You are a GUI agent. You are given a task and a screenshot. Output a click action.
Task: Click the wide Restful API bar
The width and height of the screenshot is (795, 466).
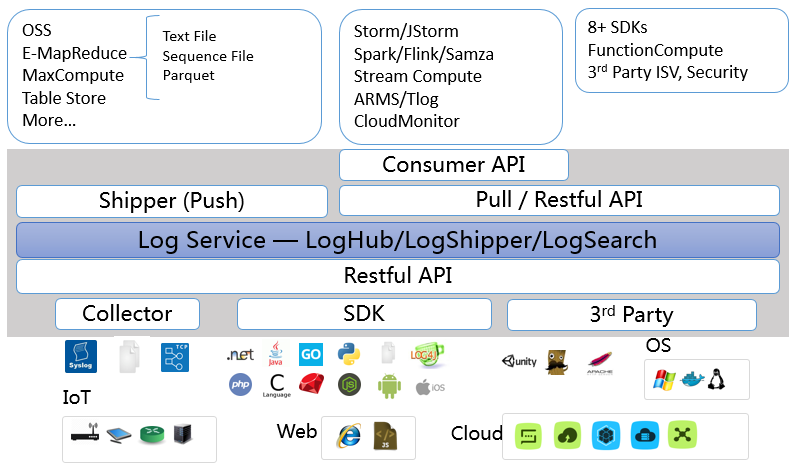pyautogui.click(x=398, y=276)
